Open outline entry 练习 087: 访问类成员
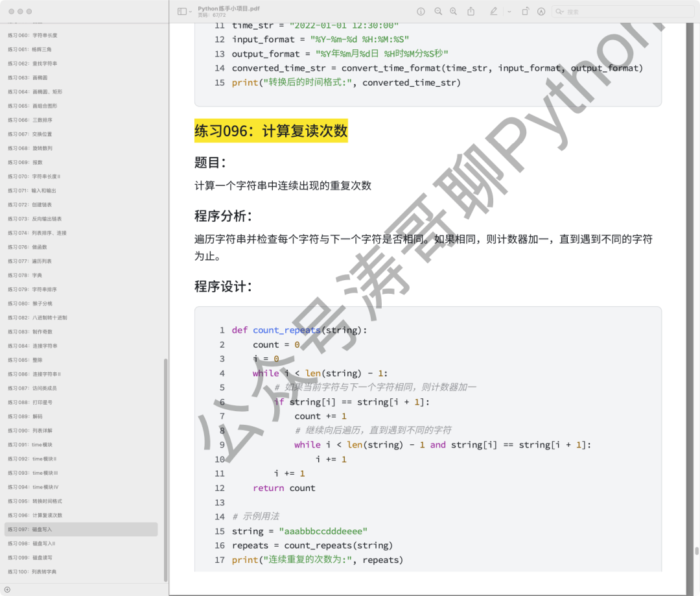The width and height of the screenshot is (700, 596). coord(32,388)
